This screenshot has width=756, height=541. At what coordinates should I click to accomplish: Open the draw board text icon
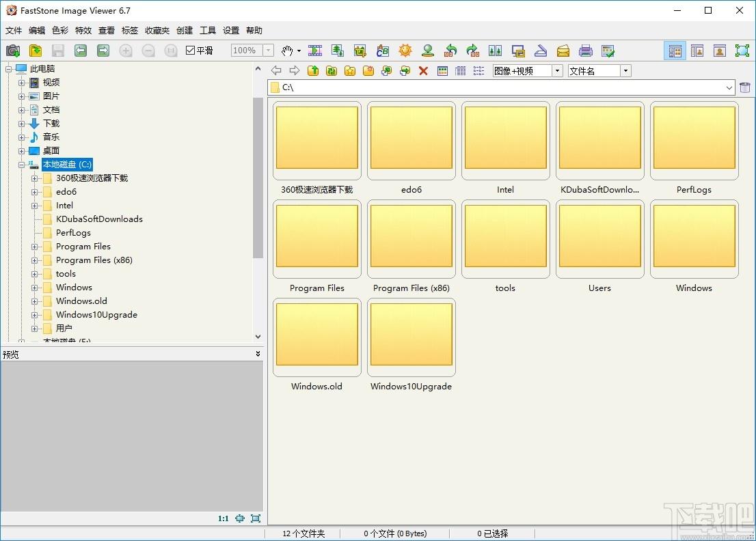[x=383, y=51]
